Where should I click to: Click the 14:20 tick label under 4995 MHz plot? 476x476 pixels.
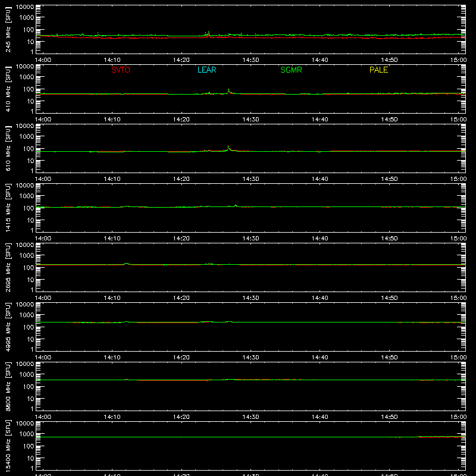click(181, 358)
